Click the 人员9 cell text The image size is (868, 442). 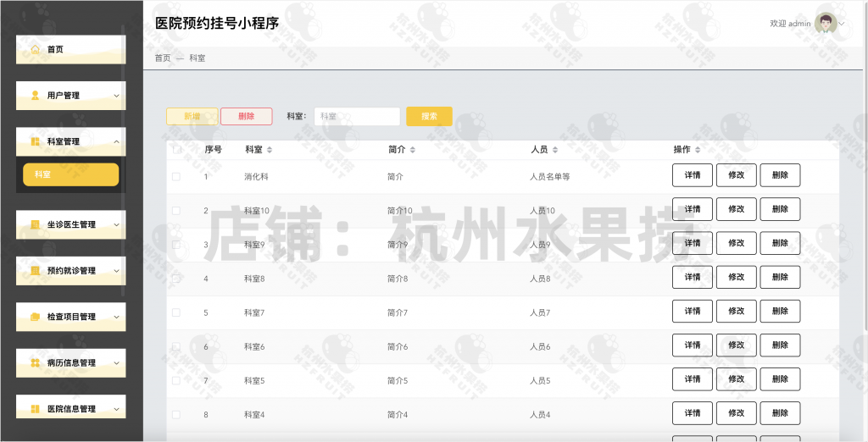coord(540,245)
